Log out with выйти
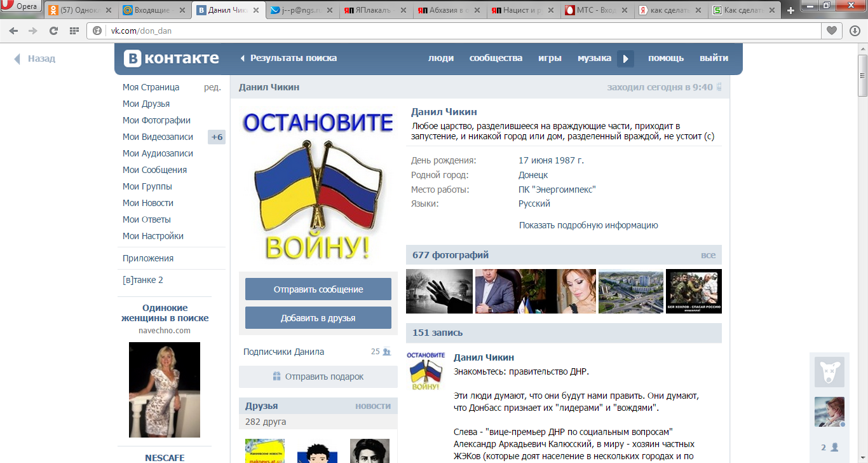This screenshot has height=463, width=868. 714,59
